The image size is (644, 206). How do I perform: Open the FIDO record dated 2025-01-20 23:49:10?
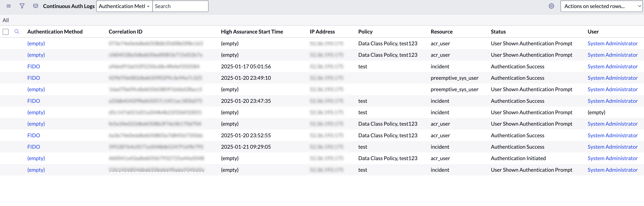click(34, 78)
